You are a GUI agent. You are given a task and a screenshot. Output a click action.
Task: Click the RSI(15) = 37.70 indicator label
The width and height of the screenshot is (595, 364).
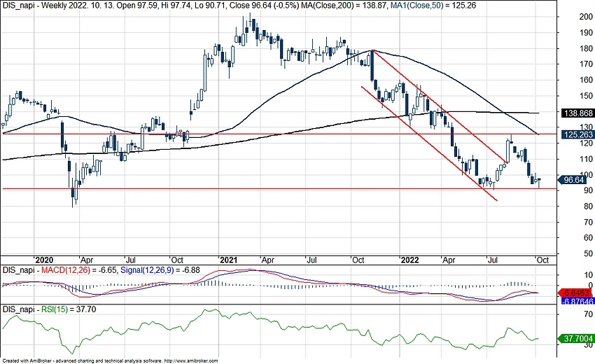coord(69,309)
